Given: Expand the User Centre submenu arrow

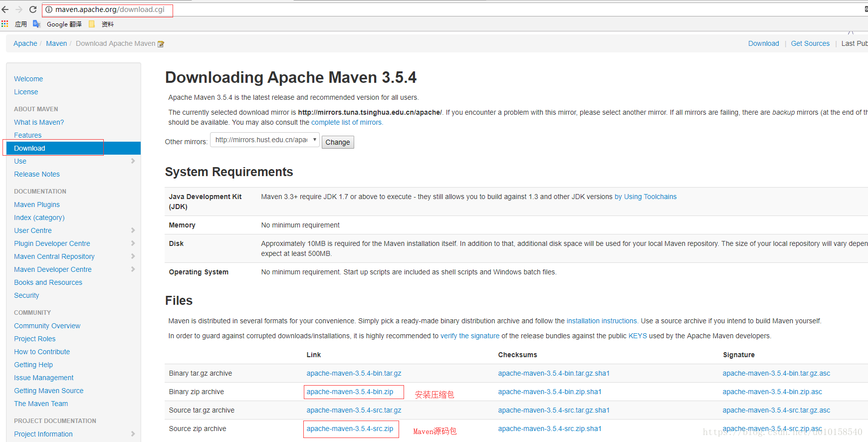Looking at the screenshot, I should pyautogui.click(x=133, y=230).
